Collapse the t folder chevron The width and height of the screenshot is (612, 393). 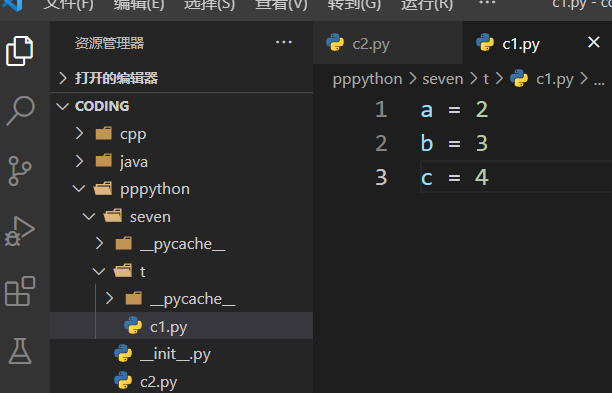coord(99,271)
